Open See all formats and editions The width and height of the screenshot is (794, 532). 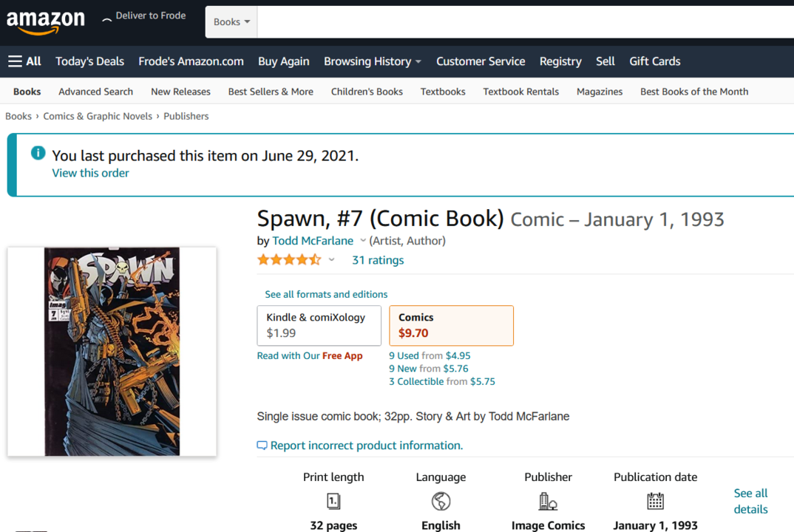(325, 294)
